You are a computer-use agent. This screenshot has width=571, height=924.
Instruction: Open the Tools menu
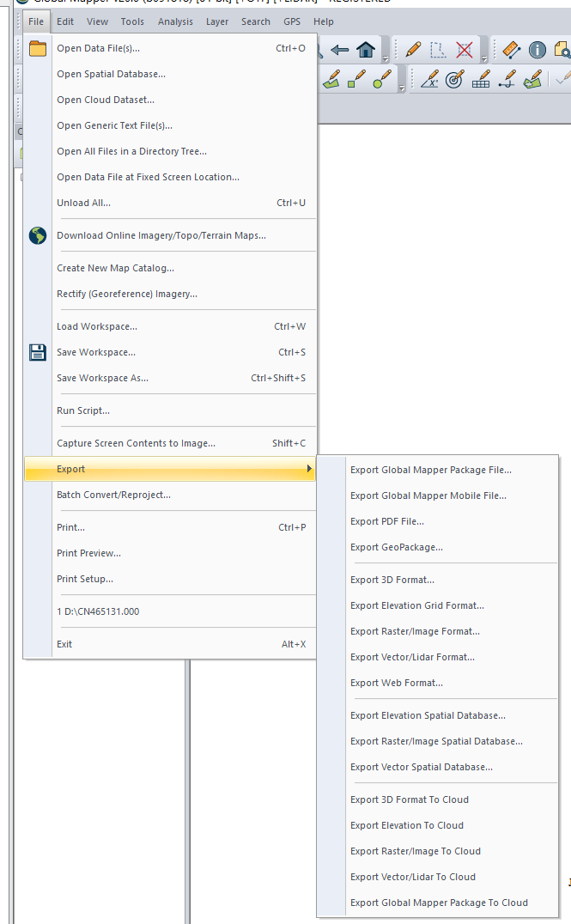132,21
